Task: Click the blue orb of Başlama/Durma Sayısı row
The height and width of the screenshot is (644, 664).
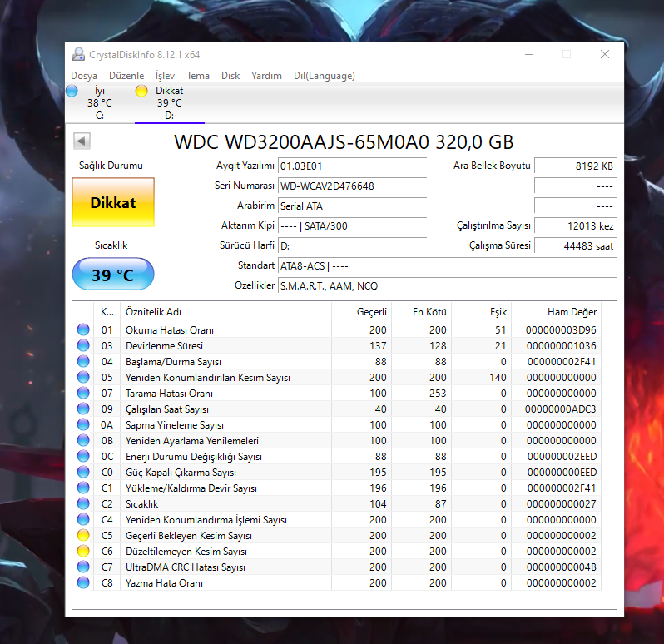Action: coord(83,362)
